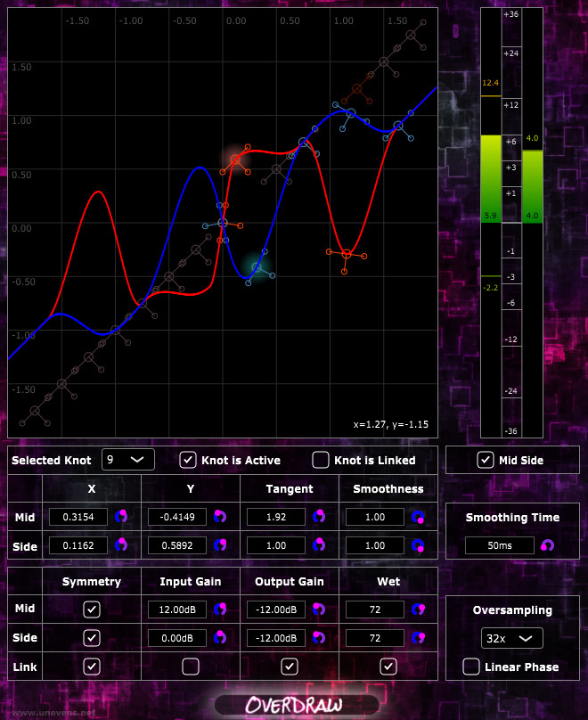The width and height of the screenshot is (588, 720).
Task: Click the Mid Input Gain 12.00dB field
Action: [177, 610]
